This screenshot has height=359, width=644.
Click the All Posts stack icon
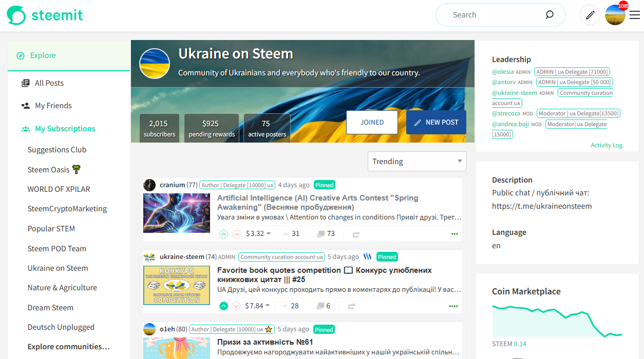[x=25, y=83]
